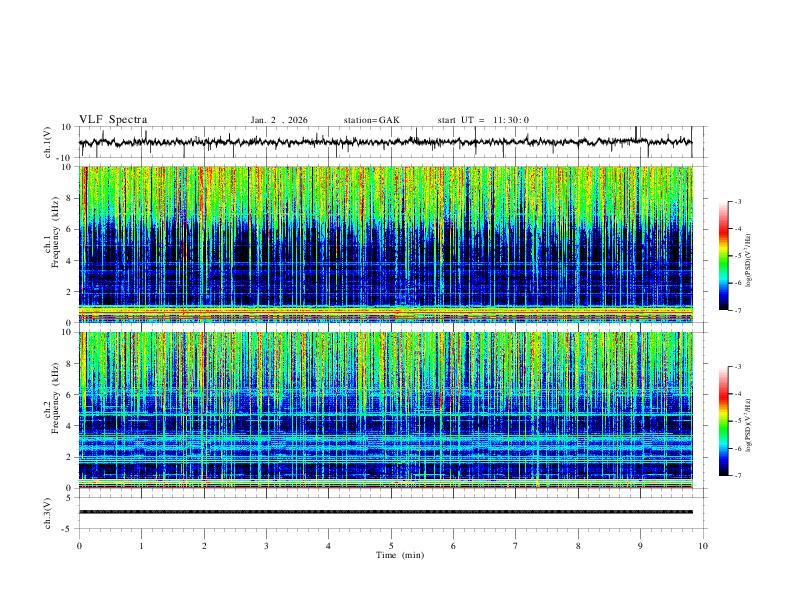Click the ch.2 colorbar 'log(PSD)(V²/Hz)' label
Image resolution: width=792 pixels, height=612 pixels.
[x=748, y=425]
